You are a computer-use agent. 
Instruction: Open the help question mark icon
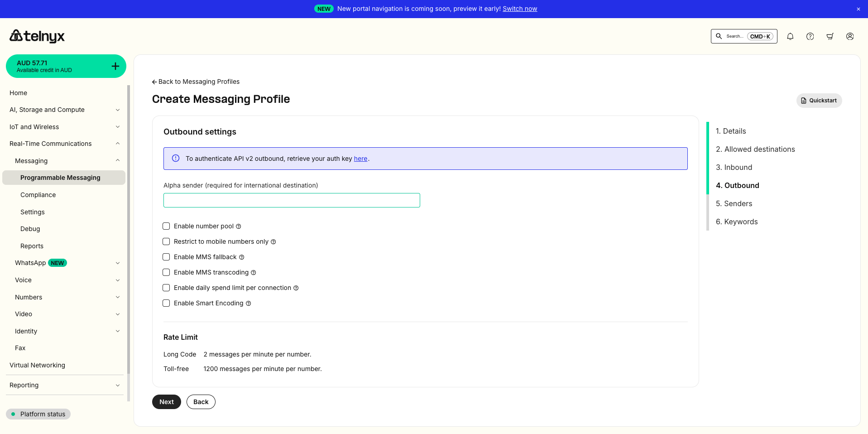click(810, 36)
